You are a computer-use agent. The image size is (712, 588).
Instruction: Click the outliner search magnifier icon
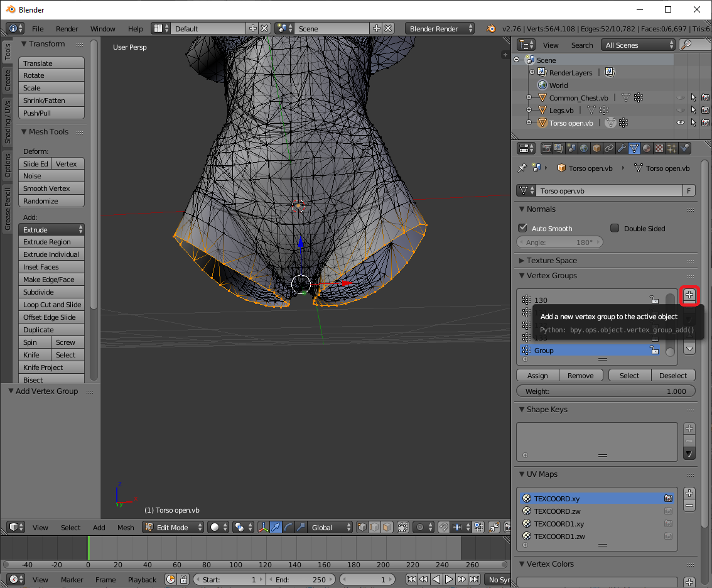pyautogui.click(x=687, y=45)
